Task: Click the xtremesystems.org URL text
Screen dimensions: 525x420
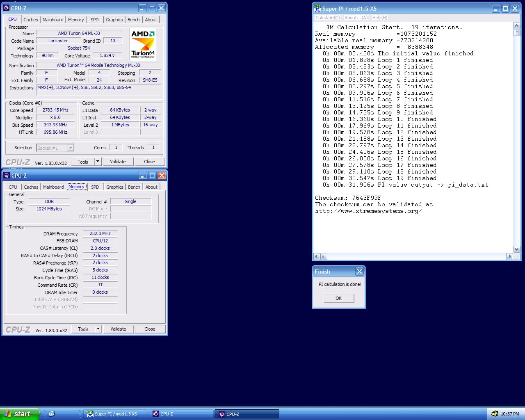Action: click(369, 211)
